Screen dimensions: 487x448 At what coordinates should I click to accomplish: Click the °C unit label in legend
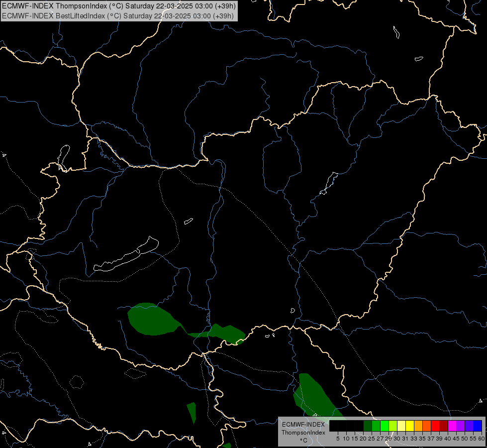pos(303,441)
